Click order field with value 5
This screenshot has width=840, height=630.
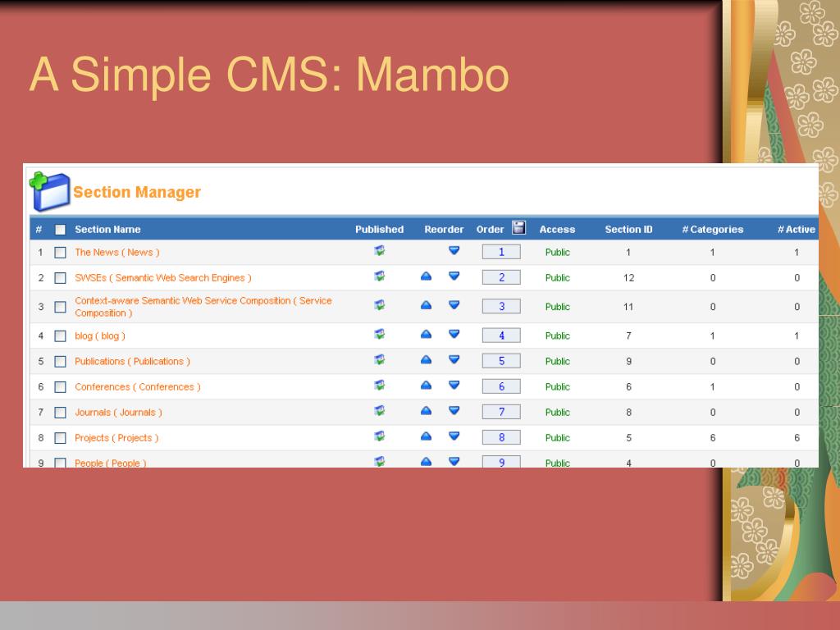[501, 361]
